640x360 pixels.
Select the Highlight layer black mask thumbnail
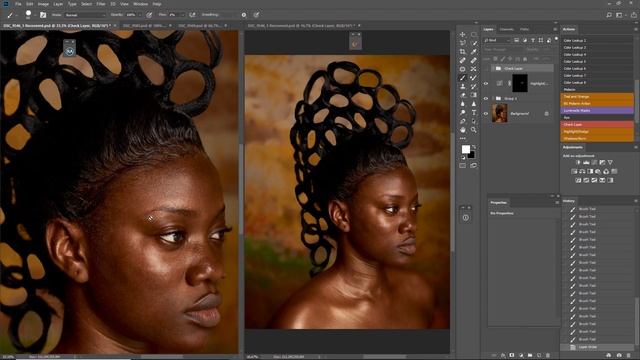coord(520,83)
